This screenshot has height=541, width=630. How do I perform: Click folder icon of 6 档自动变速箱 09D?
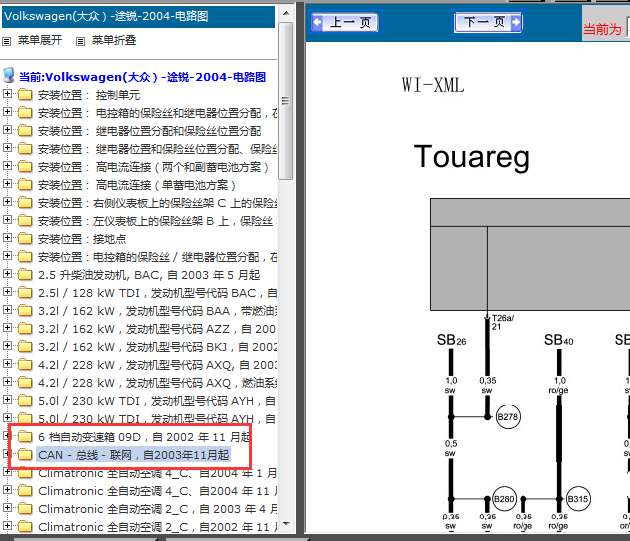[25, 437]
